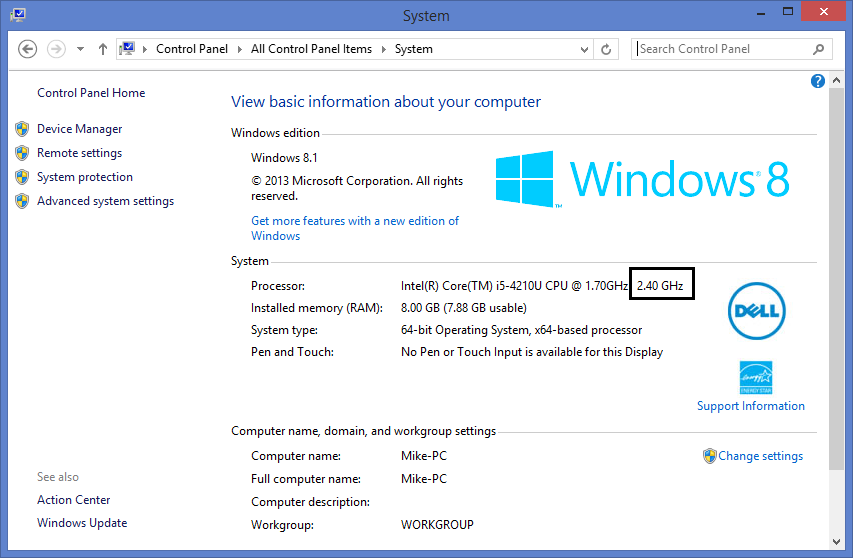Open address bar history dropdown

(584, 49)
